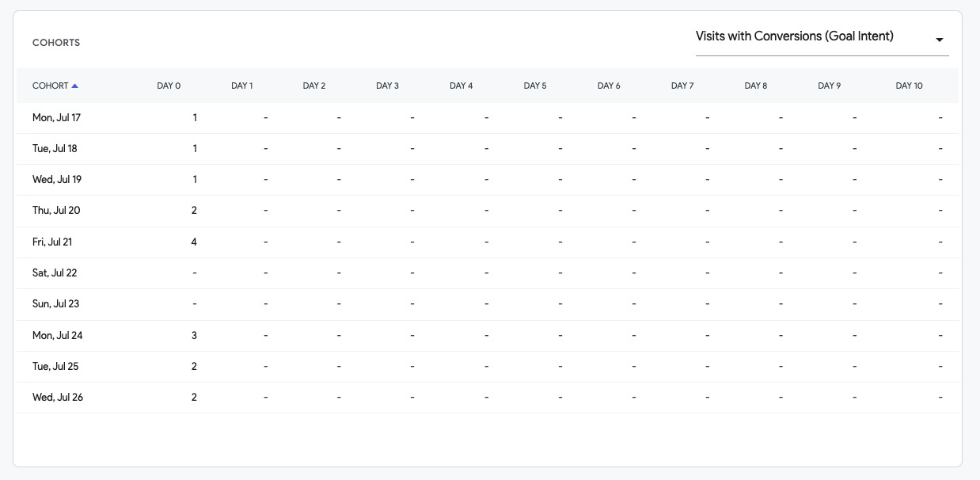This screenshot has height=480, width=980.
Task: Click the value 4 for Fri, Jul 21
Action: pyautogui.click(x=194, y=242)
